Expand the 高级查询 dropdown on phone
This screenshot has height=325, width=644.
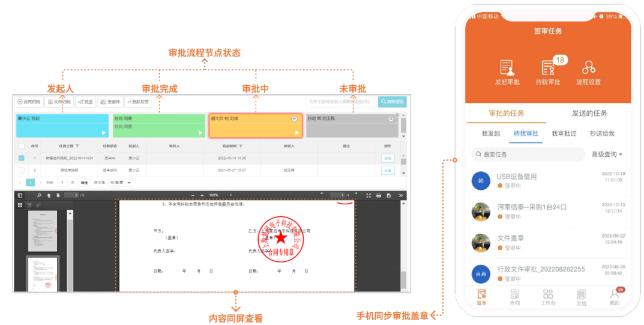607,154
